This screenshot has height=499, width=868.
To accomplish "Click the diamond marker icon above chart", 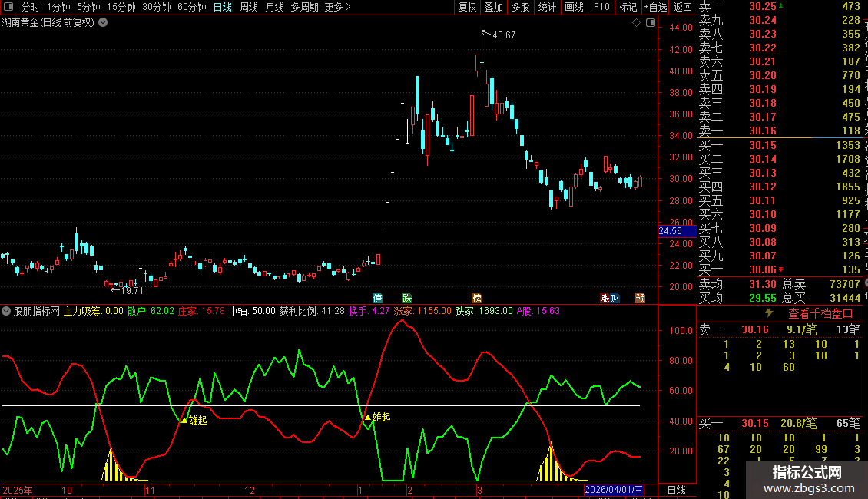I will (636, 23).
